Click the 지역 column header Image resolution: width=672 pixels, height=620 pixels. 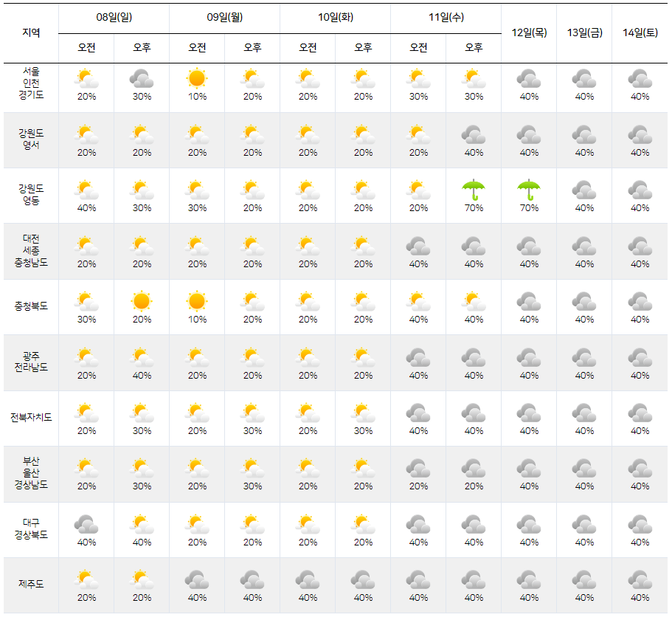click(x=31, y=32)
